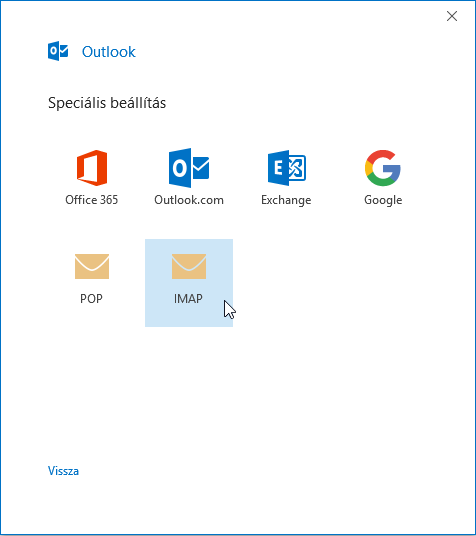Select the Outlook.com account icon
476x536 pixels.
[189, 168]
